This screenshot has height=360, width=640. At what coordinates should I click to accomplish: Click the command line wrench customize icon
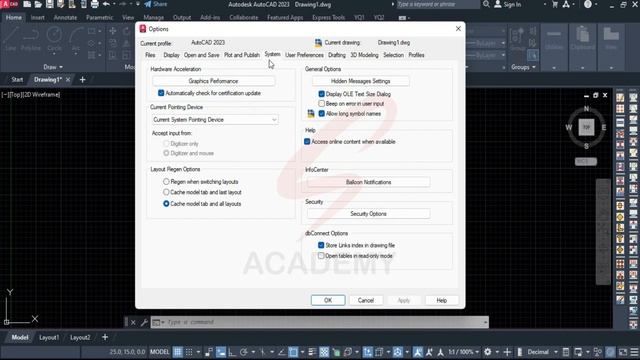pyautogui.click(x=144, y=322)
